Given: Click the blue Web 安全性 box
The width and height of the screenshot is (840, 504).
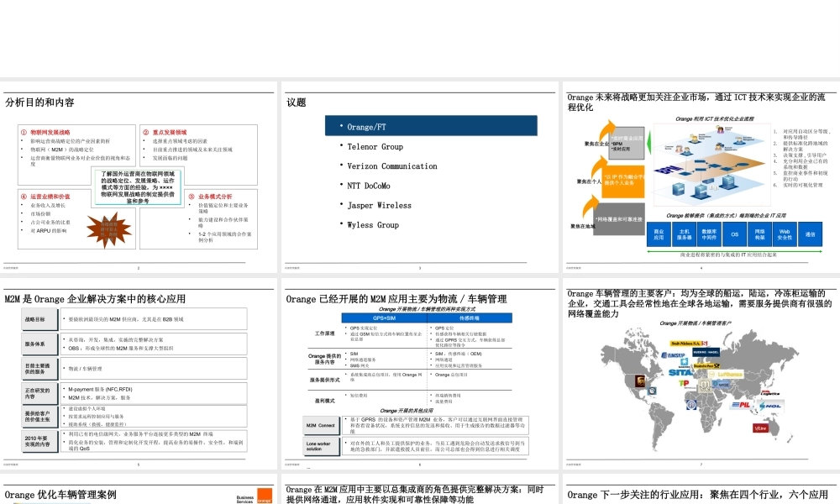Looking at the screenshot, I should (785, 234).
